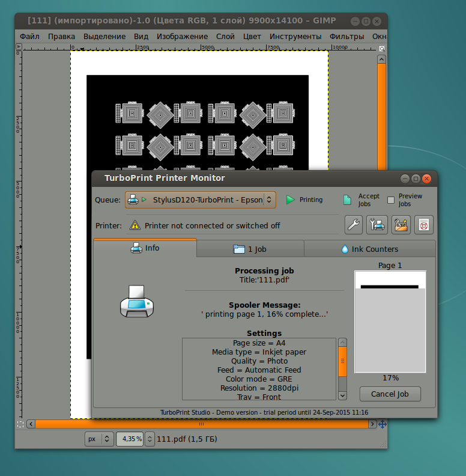Open the Выделение menu

pyautogui.click(x=104, y=37)
